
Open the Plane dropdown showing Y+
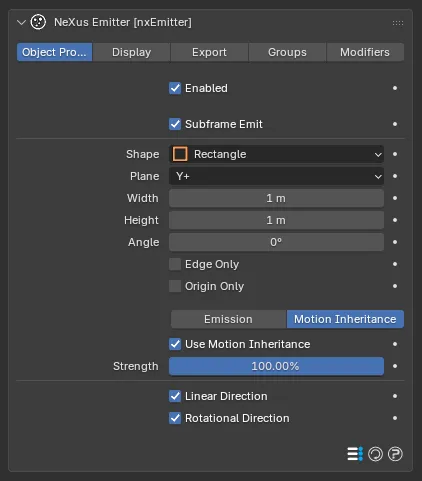coord(276,176)
